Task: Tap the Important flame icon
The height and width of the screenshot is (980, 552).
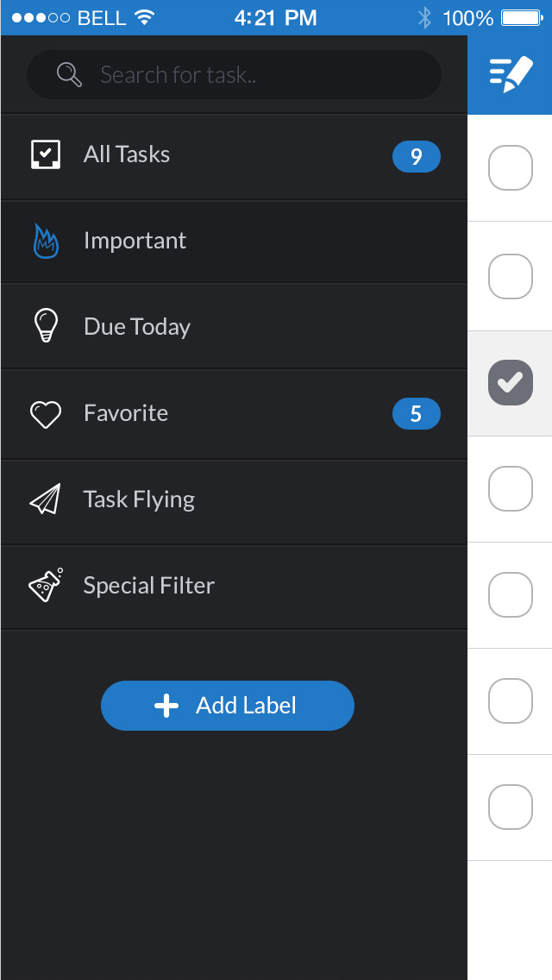Action: [45, 242]
